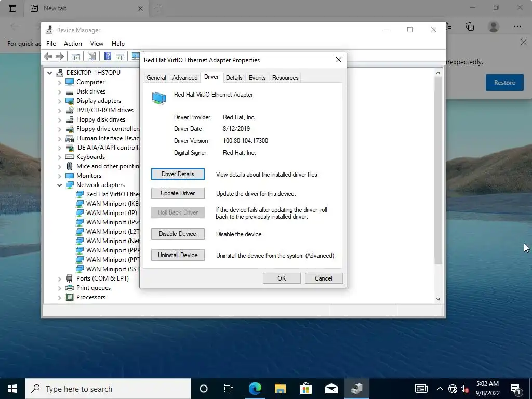The height and width of the screenshot is (399, 532).
Task: Click OK in adapter Properties dialog
Action: 282,278
